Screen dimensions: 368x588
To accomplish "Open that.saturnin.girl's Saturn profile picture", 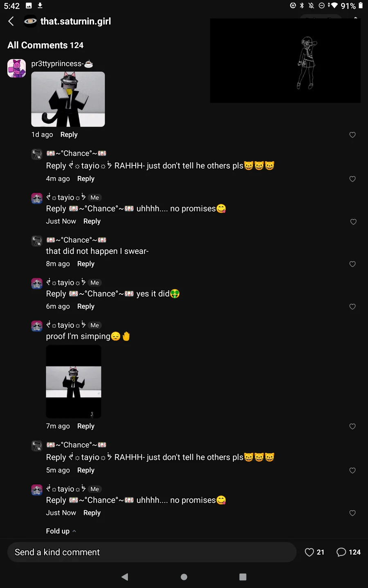I will 30,21.
